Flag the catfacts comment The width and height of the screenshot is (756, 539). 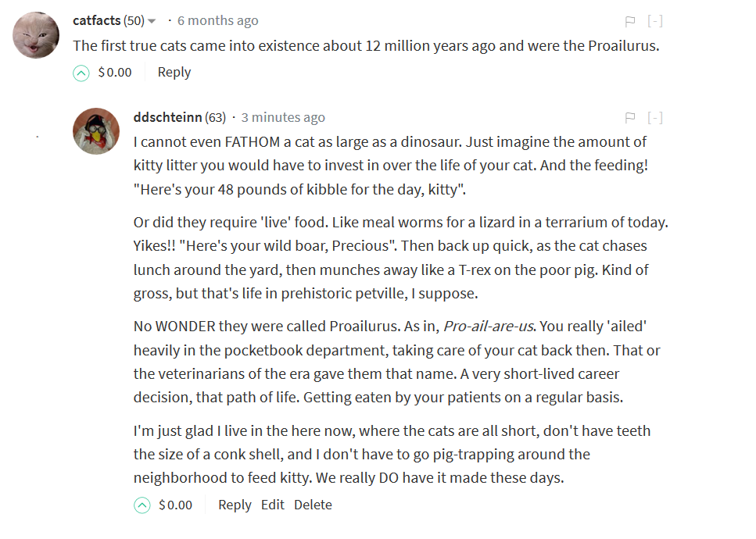(629, 21)
